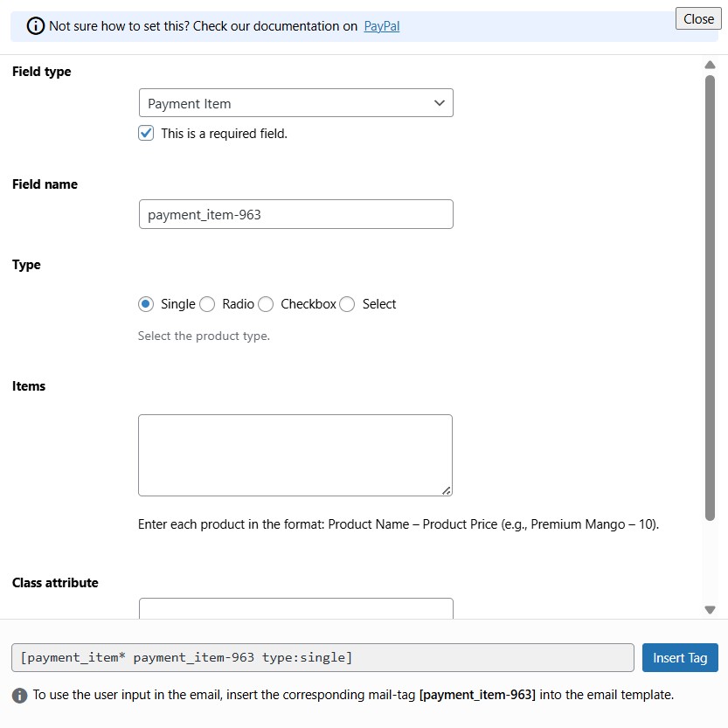This screenshot has height=728, width=728.
Task: Click the scrollbar down arrow
Action: tap(710, 610)
